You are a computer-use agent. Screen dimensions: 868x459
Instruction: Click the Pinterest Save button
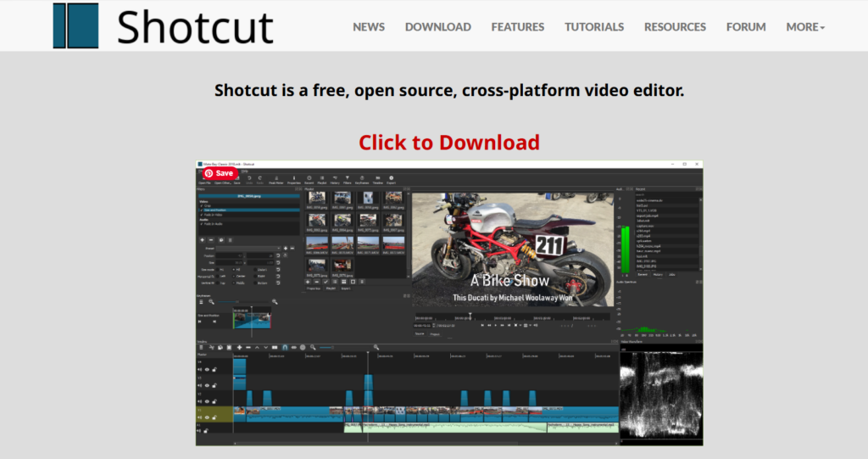(x=219, y=173)
